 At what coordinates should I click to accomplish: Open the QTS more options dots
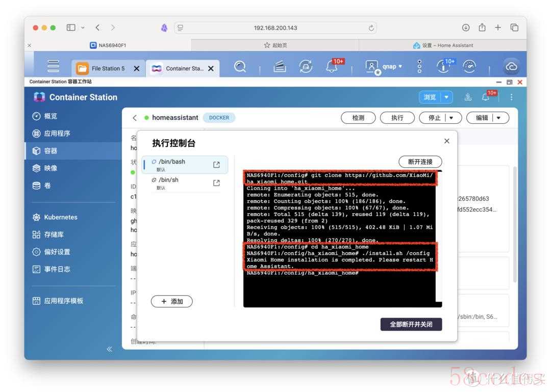tap(419, 66)
